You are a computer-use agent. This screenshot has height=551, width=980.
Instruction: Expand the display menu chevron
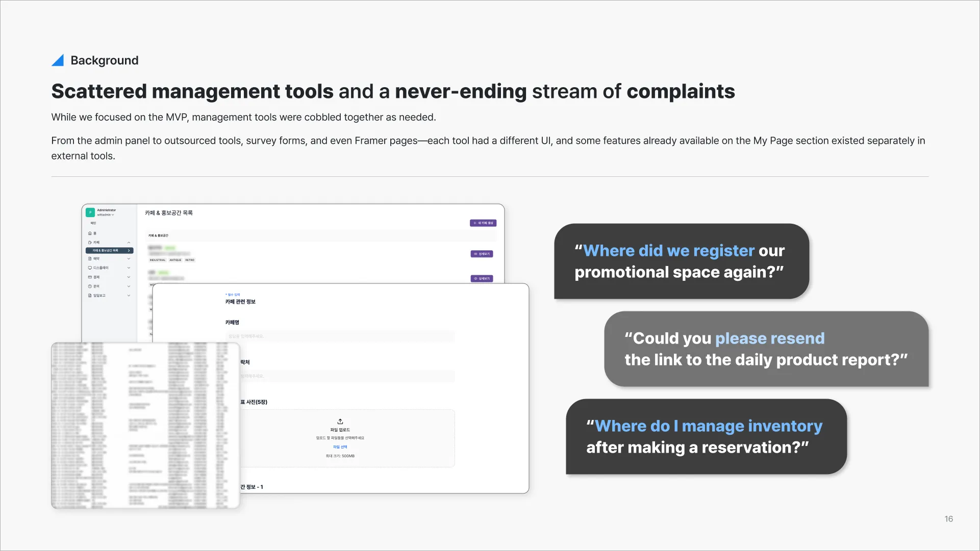129,268
